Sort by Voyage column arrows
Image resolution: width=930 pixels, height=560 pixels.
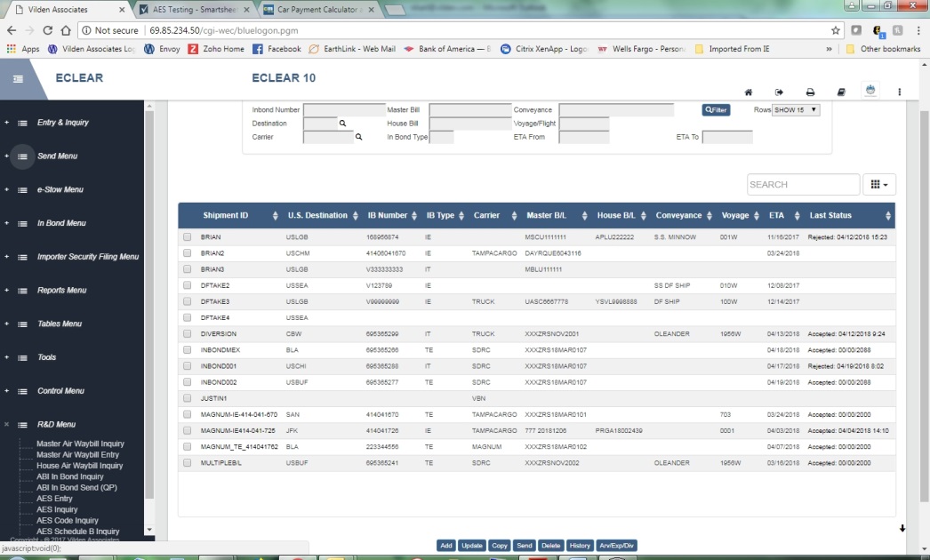tap(757, 216)
